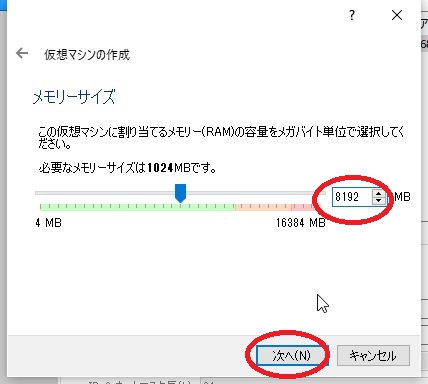Increase memory with the spinner up arrow
This screenshot has width=428, height=384.
coord(378,193)
